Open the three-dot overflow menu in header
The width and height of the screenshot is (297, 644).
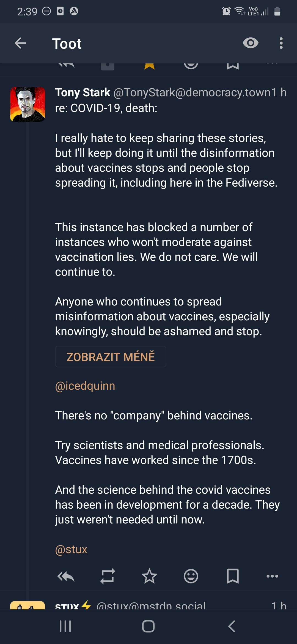tap(281, 43)
